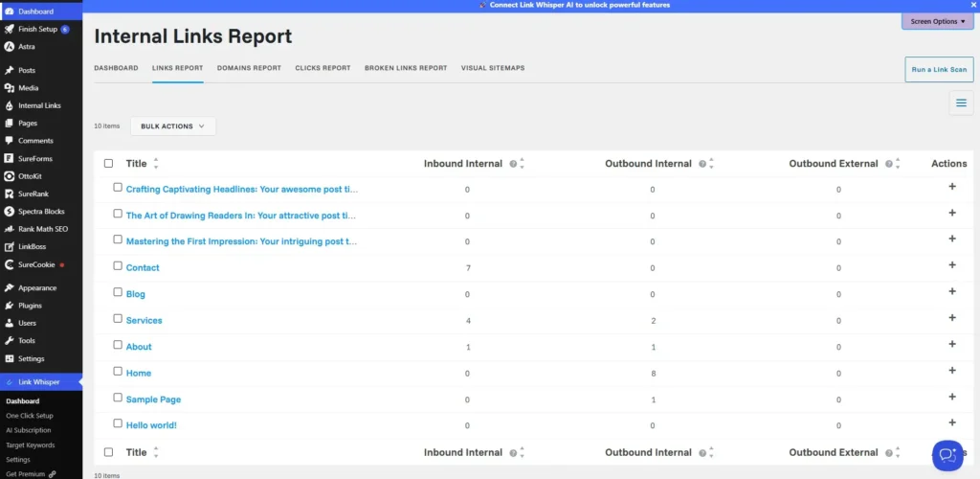The height and width of the screenshot is (479, 980).
Task: Tick the top select-all checkbox in header
Action: (x=109, y=163)
